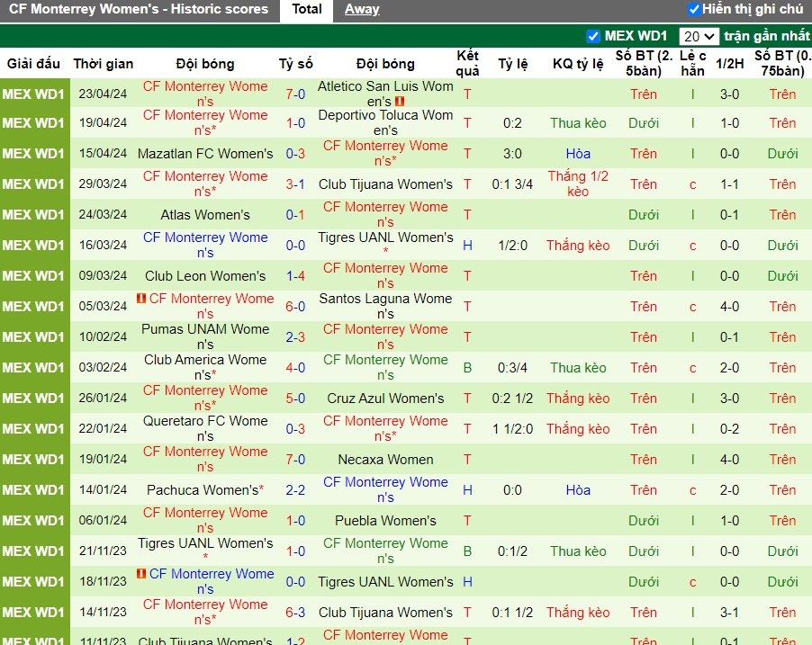Image resolution: width=812 pixels, height=645 pixels.
Task: Click the 1/2H column header
Action: tap(730, 64)
